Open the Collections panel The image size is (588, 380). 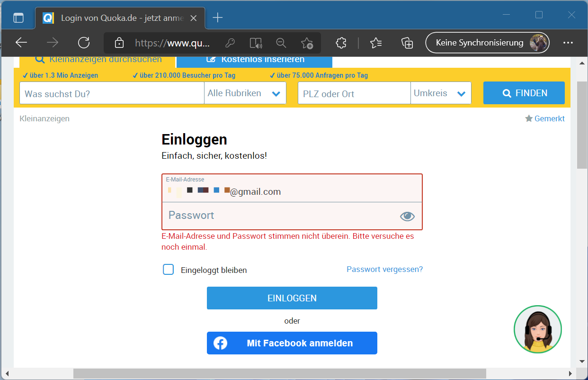[x=407, y=43]
